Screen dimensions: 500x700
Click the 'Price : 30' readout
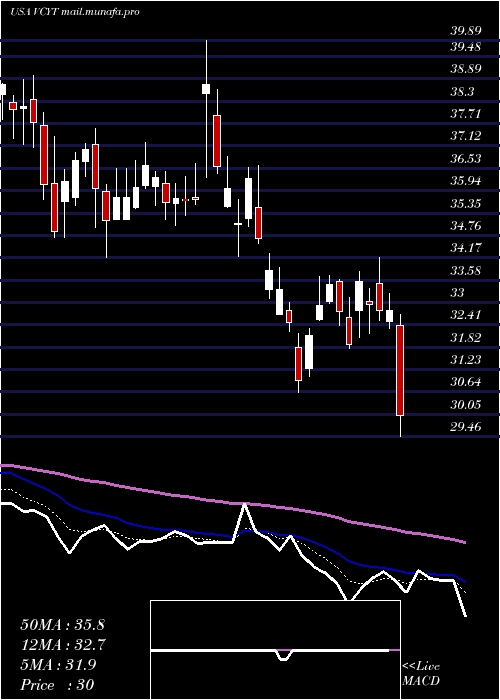(x=57, y=685)
